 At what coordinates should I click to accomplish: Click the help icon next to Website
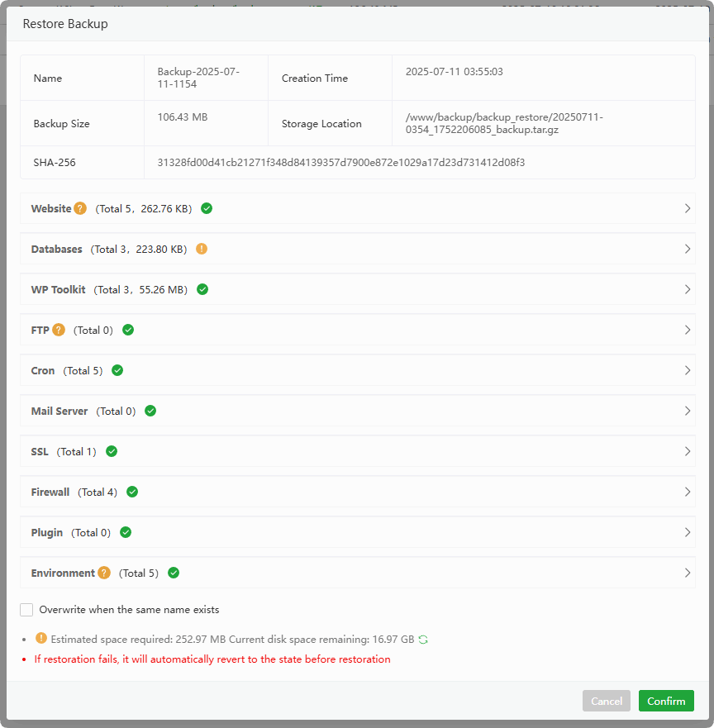(x=80, y=209)
